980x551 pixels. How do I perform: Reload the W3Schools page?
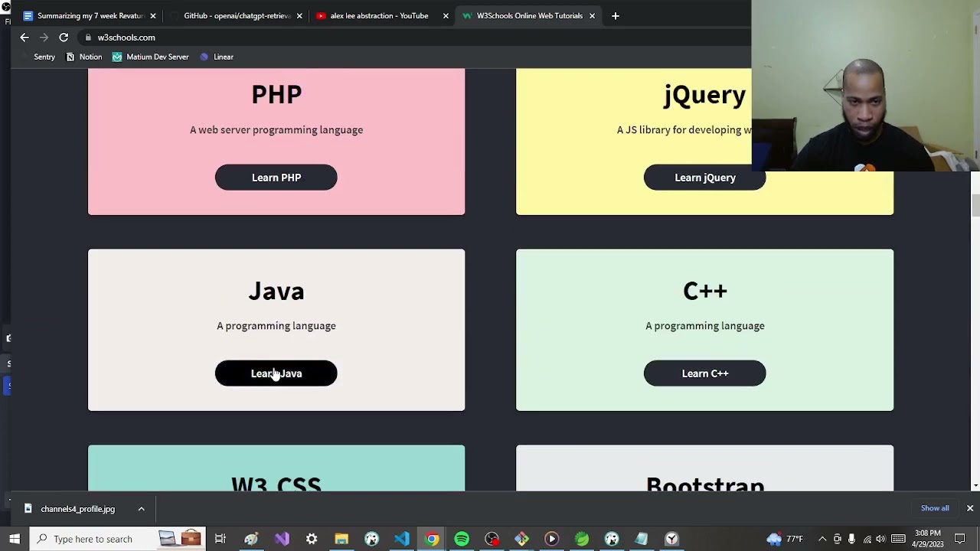(x=64, y=37)
